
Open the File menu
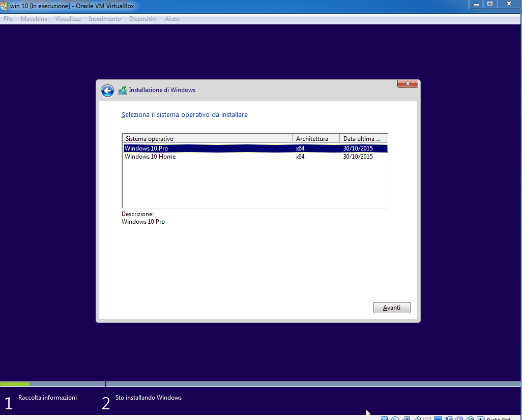pos(8,19)
